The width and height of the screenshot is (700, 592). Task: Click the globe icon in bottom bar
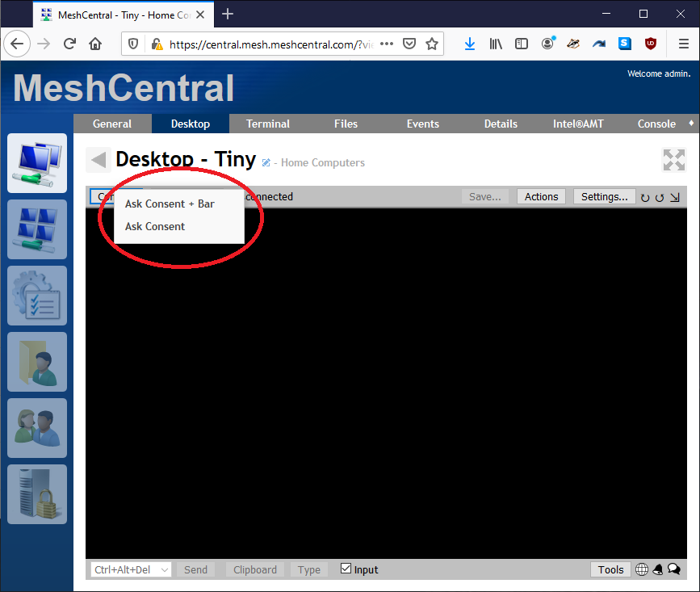click(x=642, y=569)
